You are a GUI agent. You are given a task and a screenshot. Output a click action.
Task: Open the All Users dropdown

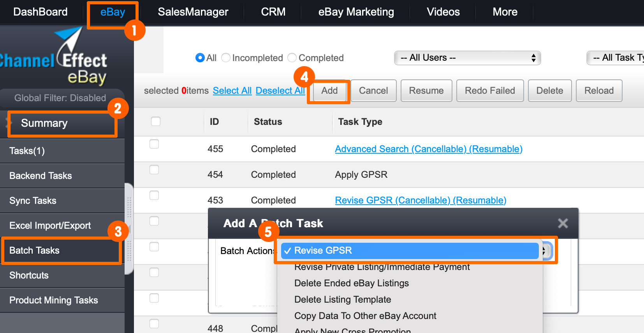(x=468, y=58)
